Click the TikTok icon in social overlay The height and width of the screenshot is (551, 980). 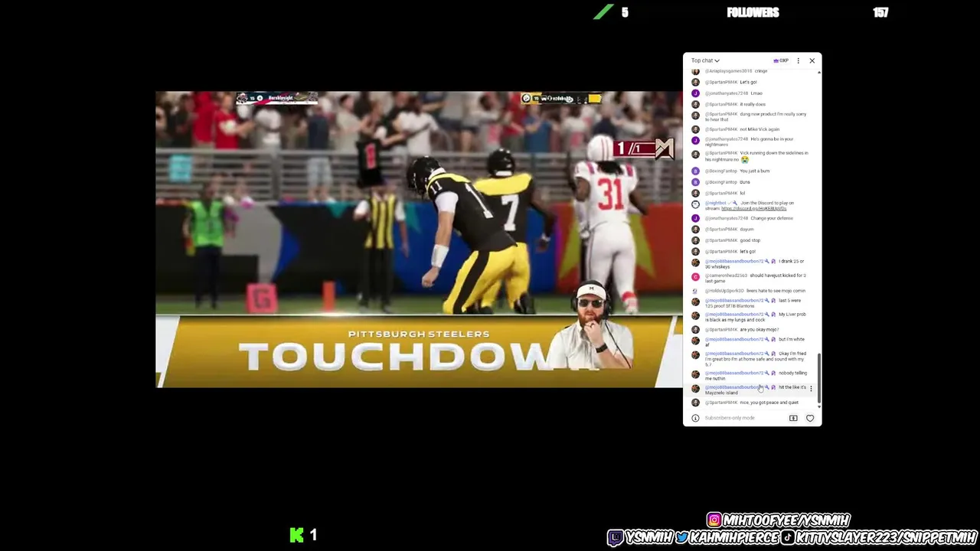pos(787,537)
